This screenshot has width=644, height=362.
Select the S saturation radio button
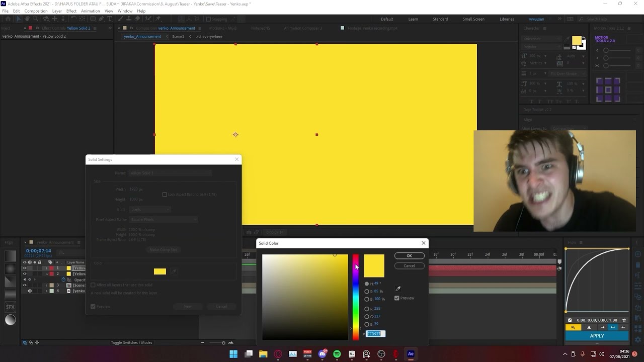point(367,292)
